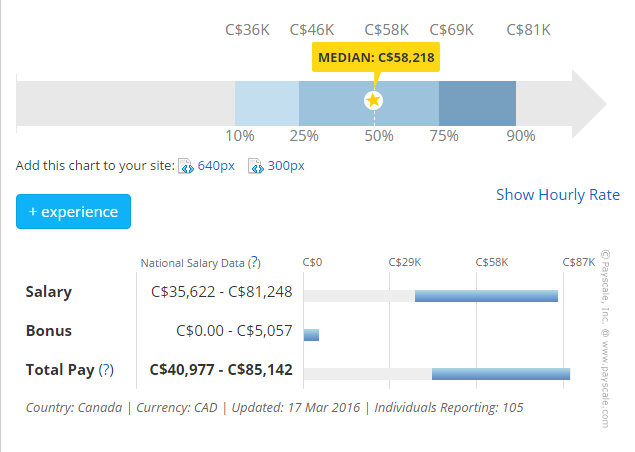
Task: Click the C$40,977 - C$85,142 total pay range
Action: click(x=221, y=370)
